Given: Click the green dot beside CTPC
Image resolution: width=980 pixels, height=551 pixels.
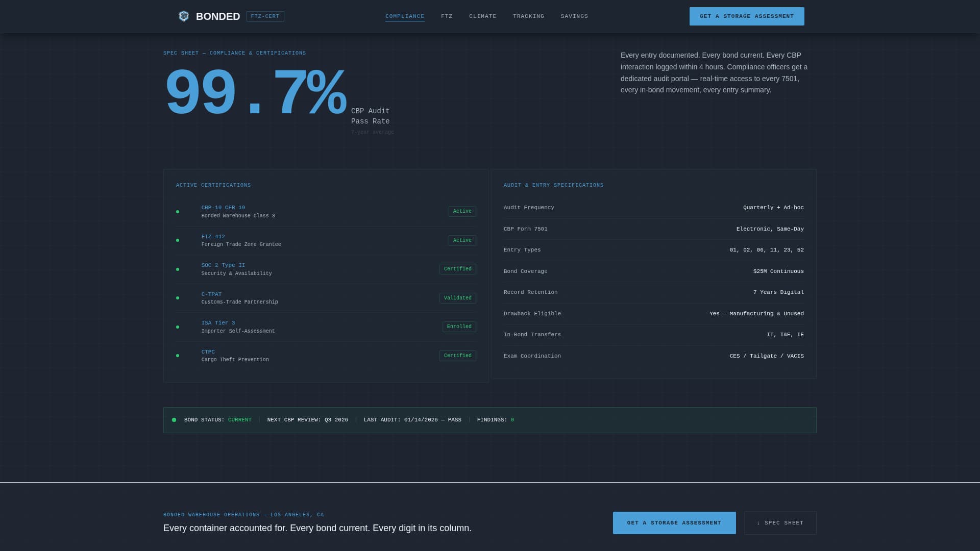Looking at the screenshot, I should point(178,355).
